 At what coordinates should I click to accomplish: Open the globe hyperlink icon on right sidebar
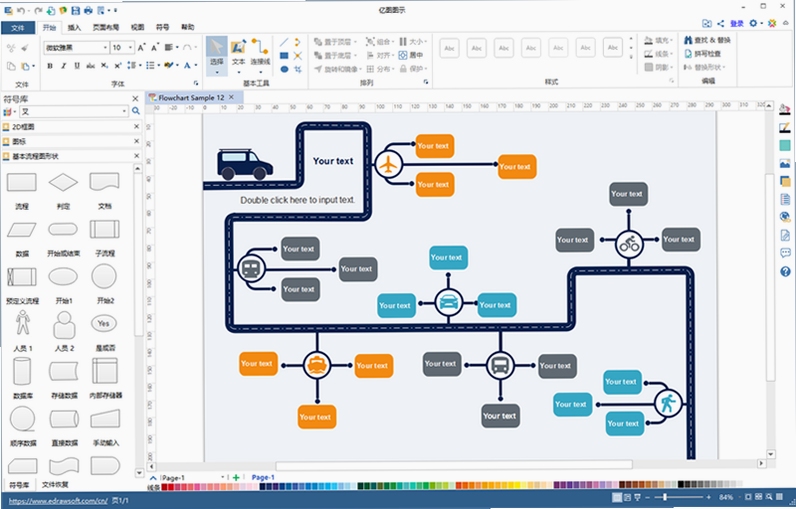tap(785, 217)
